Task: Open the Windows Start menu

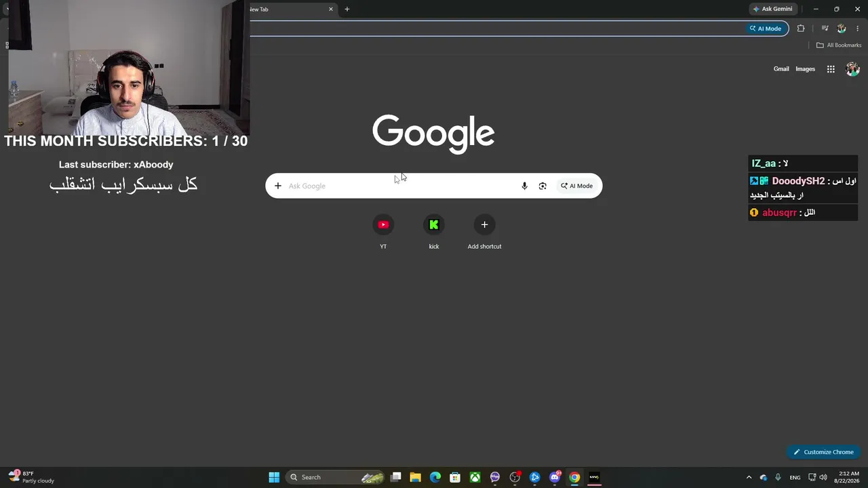Action: click(x=274, y=477)
